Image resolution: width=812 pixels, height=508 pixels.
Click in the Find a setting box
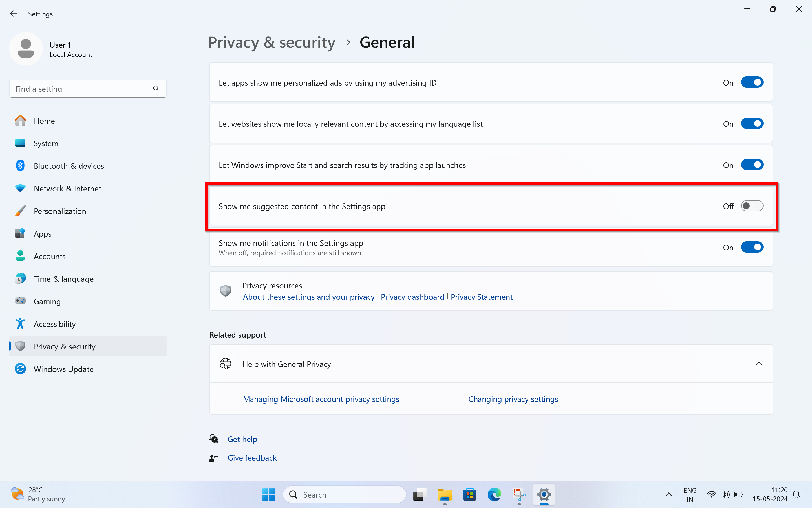(88, 89)
